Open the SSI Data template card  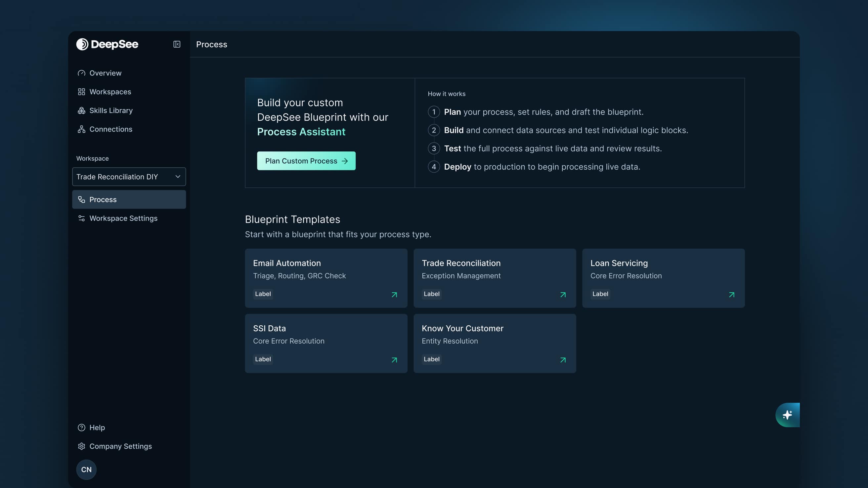(326, 344)
